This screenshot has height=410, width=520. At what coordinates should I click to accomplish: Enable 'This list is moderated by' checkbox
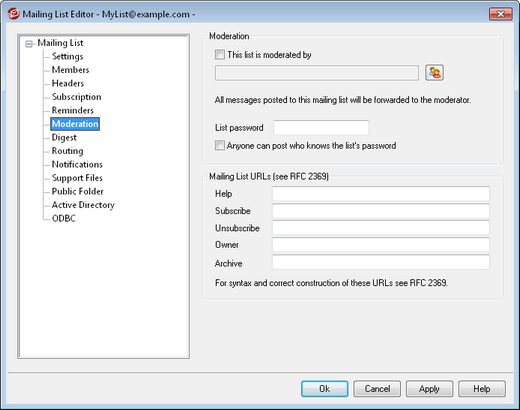(220, 55)
